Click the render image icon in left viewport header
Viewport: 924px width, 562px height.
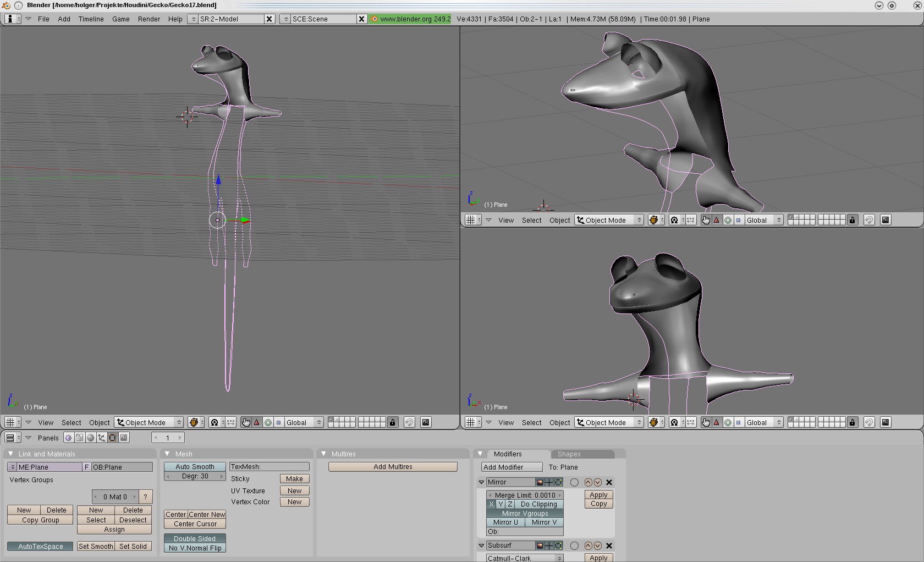click(426, 422)
